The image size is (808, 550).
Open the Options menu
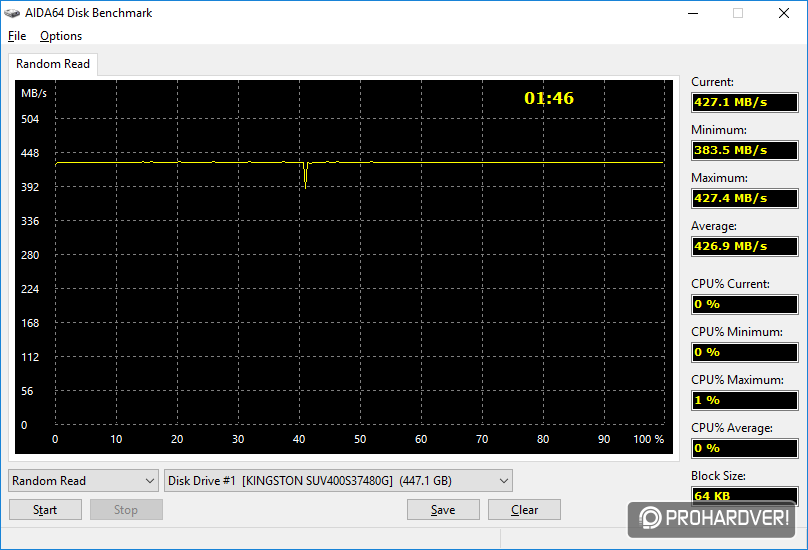pyautogui.click(x=61, y=36)
